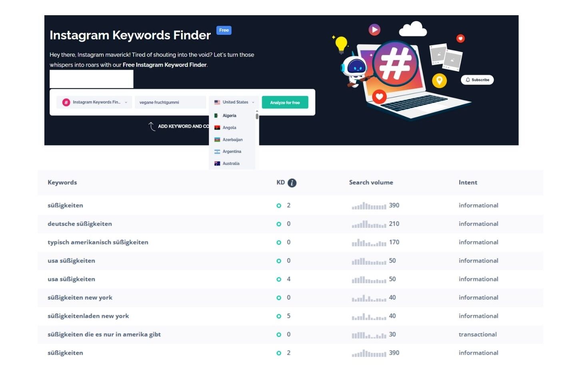Viewport: 588px width, 378px height.
Task: Click KD circle for süßigkeiten new york
Action: pos(279,298)
